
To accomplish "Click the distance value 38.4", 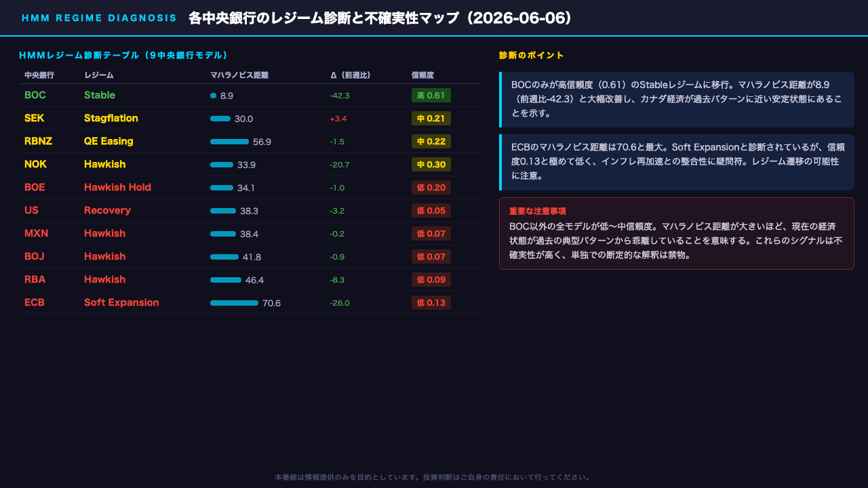I will (249, 234).
